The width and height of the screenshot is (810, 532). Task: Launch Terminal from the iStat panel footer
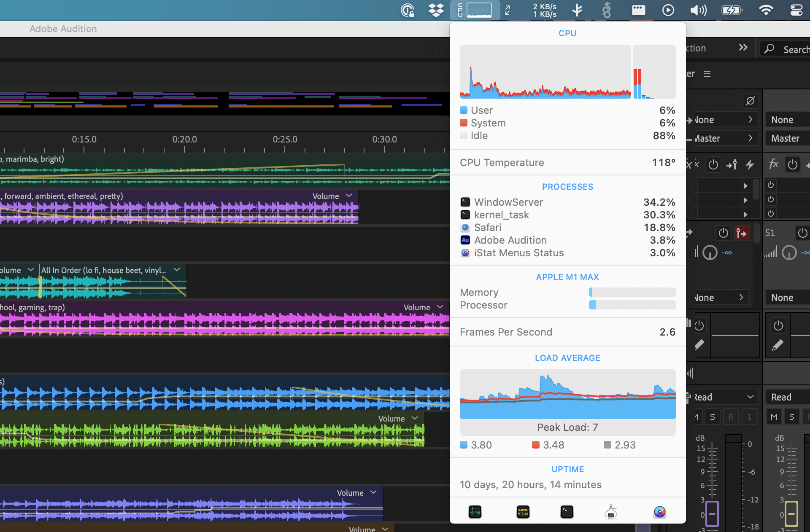point(567,512)
